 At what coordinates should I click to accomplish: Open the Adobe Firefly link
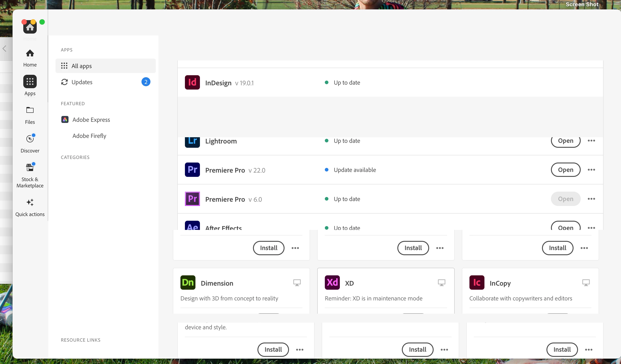(89, 136)
